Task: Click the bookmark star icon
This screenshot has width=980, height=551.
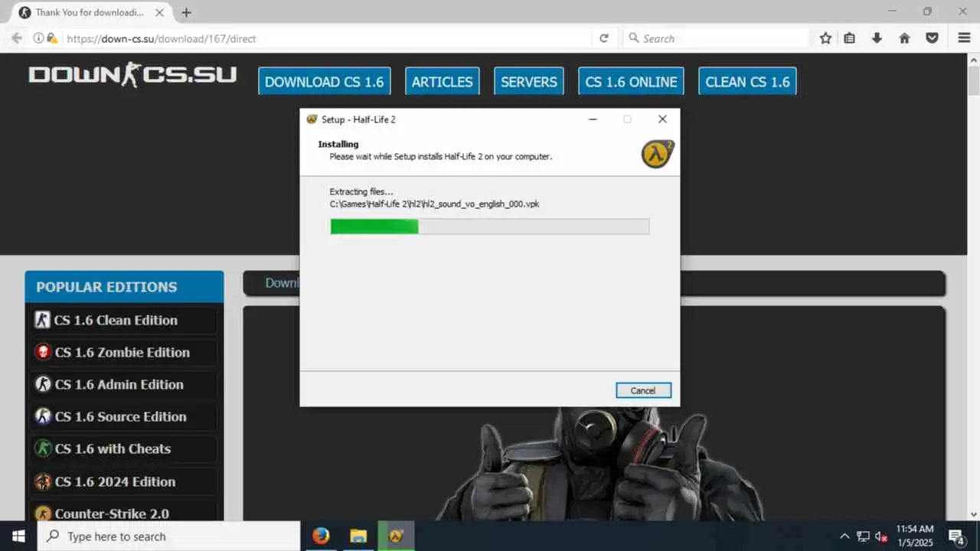Action: pyautogui.click(x=825, y=38)
